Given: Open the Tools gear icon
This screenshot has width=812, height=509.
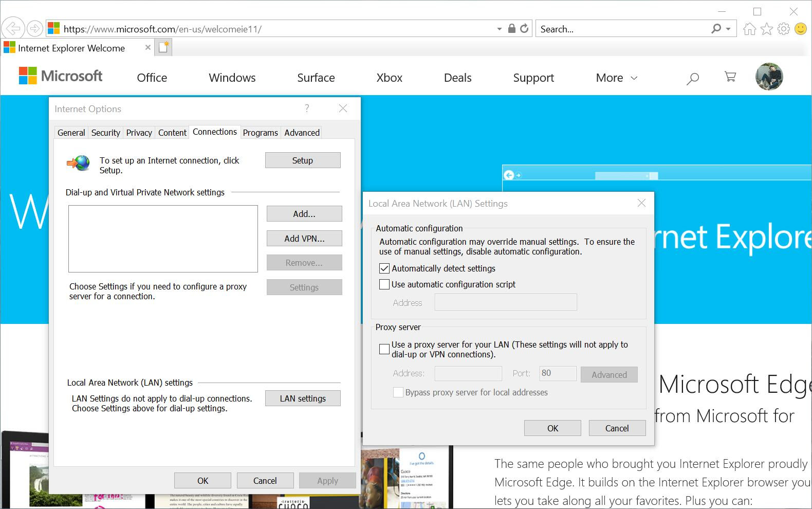Looking at the screenshot, I should click(783, 29).
